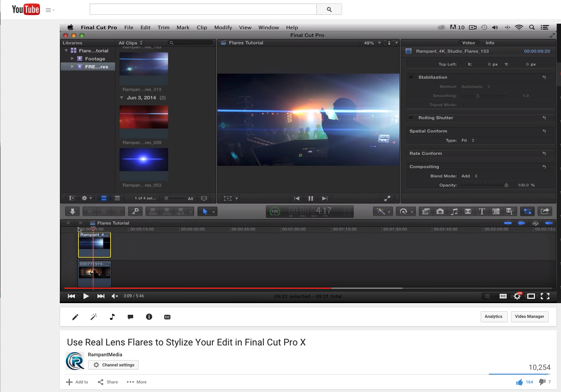
Task: Click the browser gear action menu
Action: coord(87,198)
